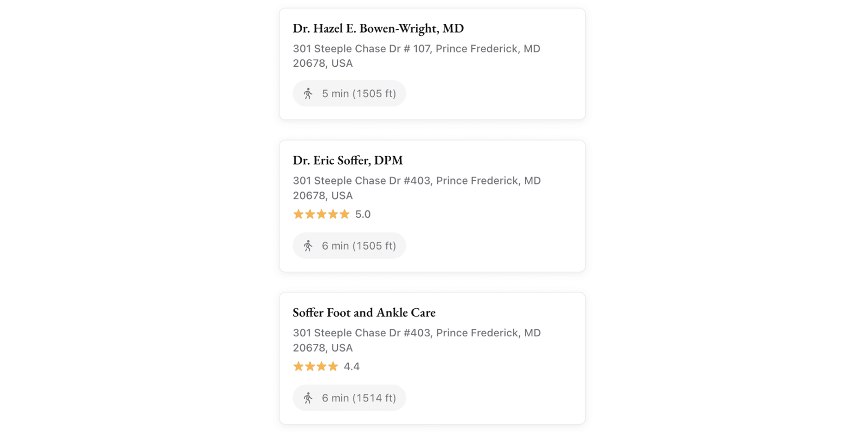The image size is (868, 434).
Task: Open Soffer Foot and Ankle Care listing title
Action: point(364,312)
